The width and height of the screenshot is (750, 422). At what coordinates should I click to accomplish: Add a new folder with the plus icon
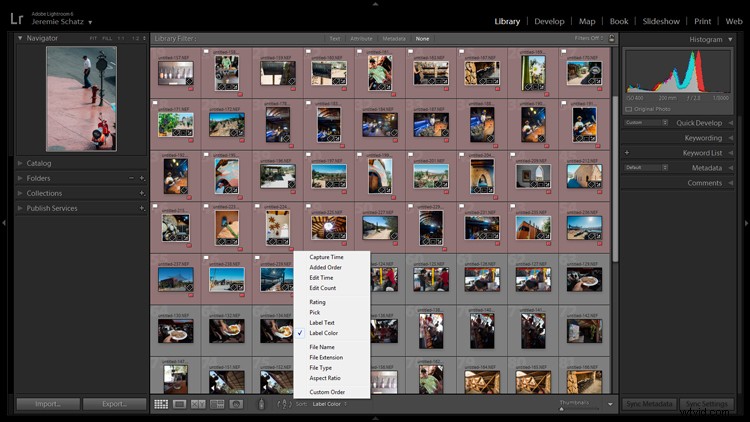point(142,178)
